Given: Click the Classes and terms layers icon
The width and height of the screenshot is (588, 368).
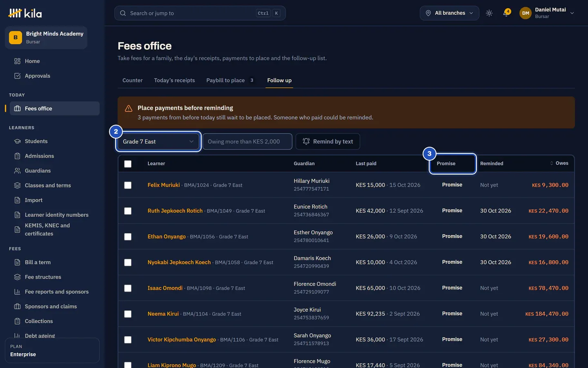Looking at the screenshot, I should [x=17, y=185].
